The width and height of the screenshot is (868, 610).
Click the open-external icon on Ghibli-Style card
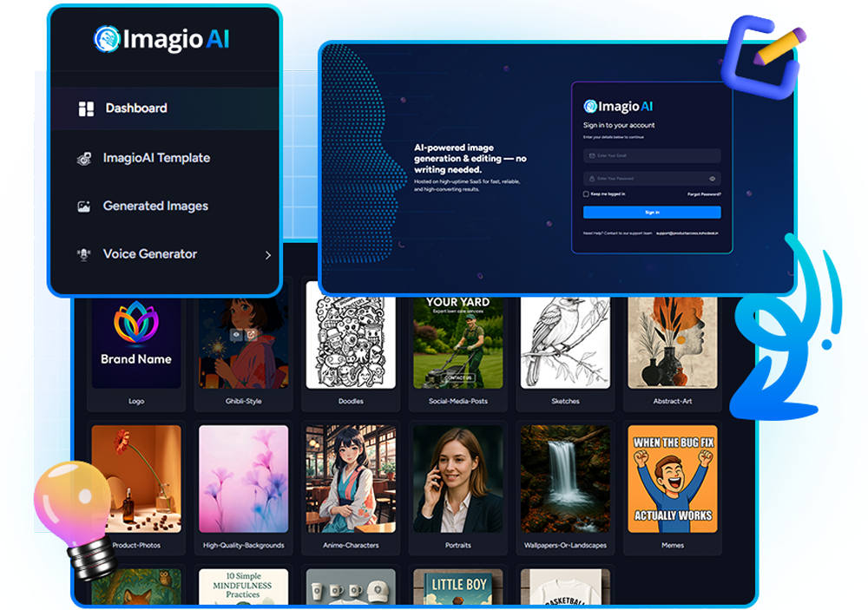click(x=251, y=334)
